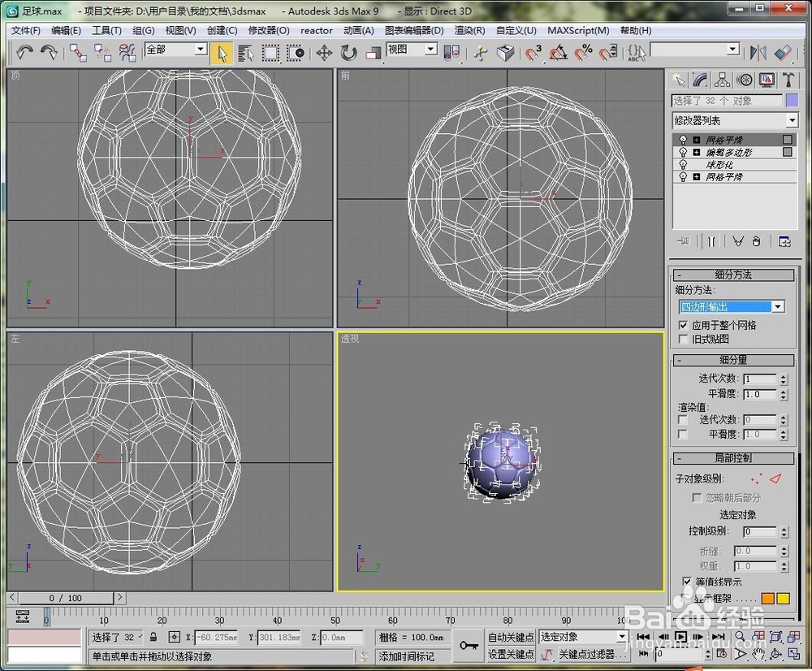This screenshot has height=671, width=812.
Task: Open the Display panel tab
Action: point(767,80)
